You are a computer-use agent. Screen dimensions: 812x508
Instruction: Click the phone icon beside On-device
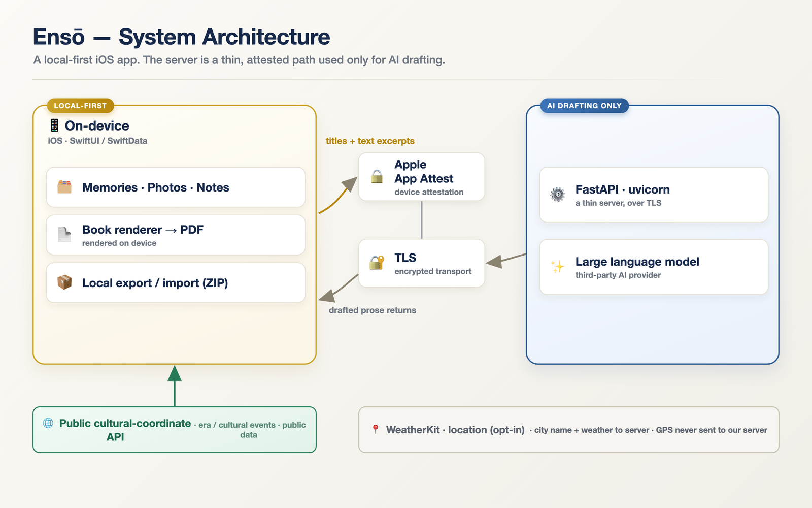coord(54,125)
